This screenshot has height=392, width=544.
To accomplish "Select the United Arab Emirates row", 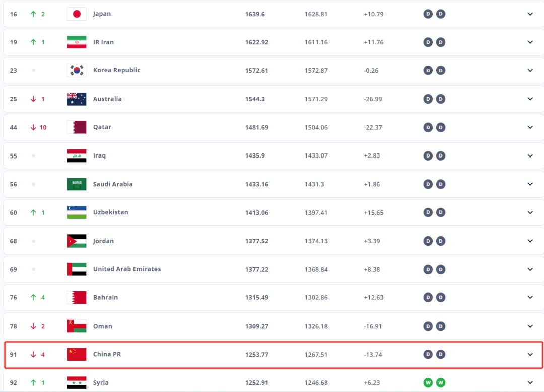I will point(272,269).
